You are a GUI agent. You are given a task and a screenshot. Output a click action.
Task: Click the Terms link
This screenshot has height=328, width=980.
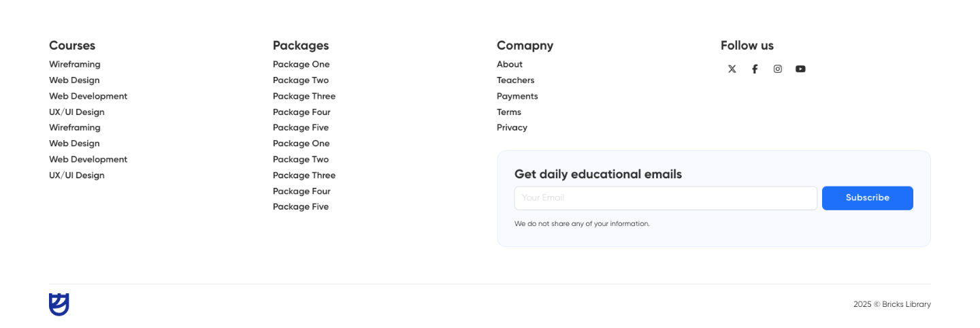508,112
